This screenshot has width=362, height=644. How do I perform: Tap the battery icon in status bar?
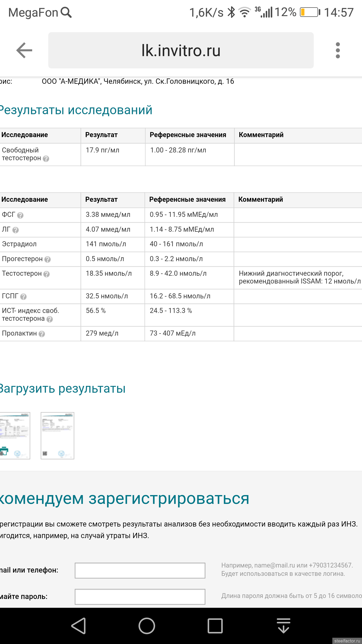(310, 12)
